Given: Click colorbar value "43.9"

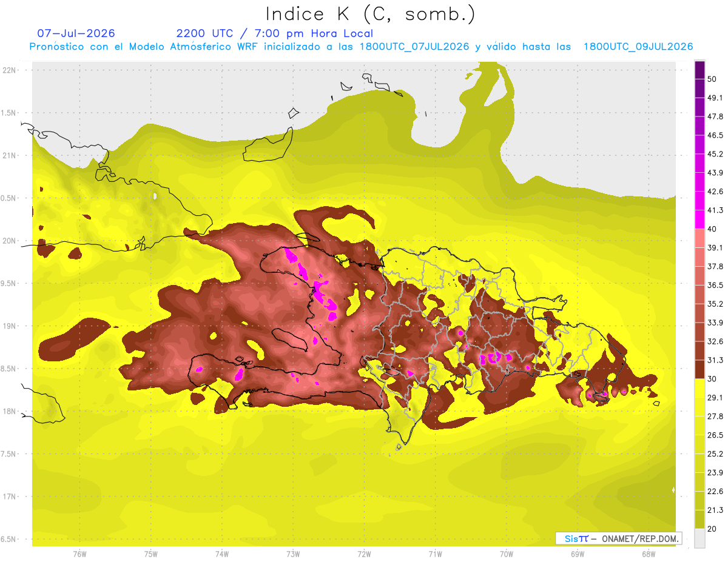Looking at the screenshot, I should (x=715, y=173).
